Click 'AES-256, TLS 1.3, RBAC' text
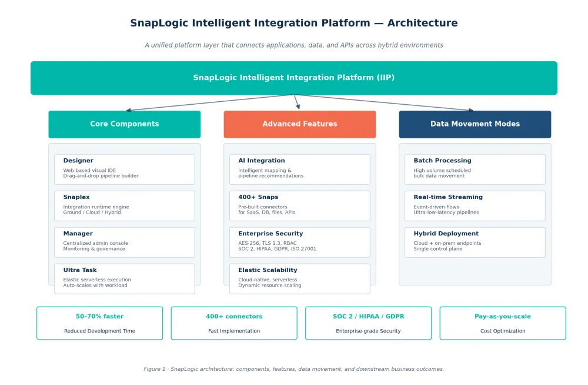Viewport: 588px width, 385px height. click(268, 243)
